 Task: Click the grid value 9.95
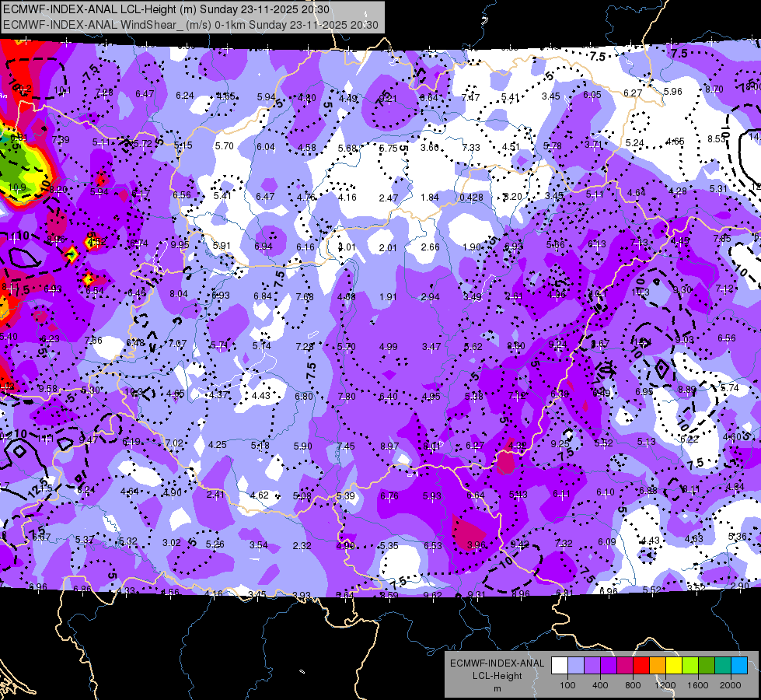coord(180,245)
